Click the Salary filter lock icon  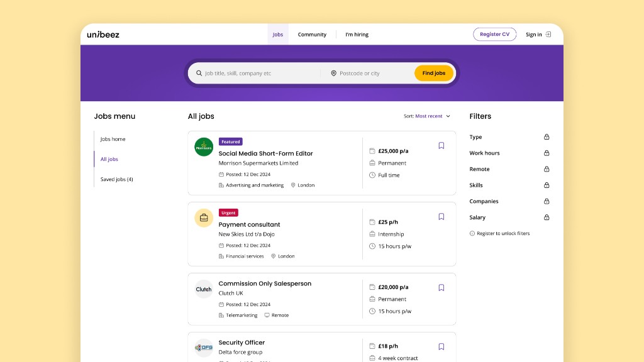pyautogui.click(x=547, y=217)
